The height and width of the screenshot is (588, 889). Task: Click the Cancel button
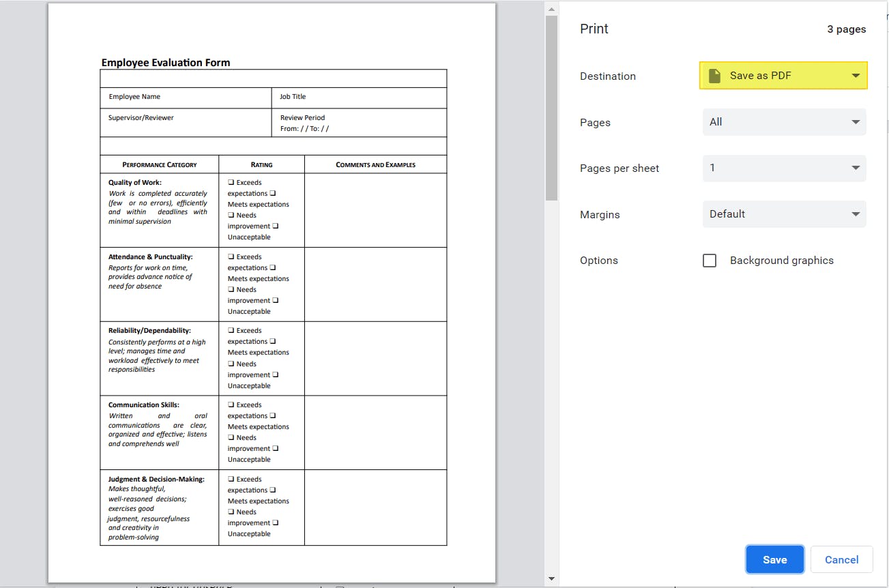tap(841, 559)
